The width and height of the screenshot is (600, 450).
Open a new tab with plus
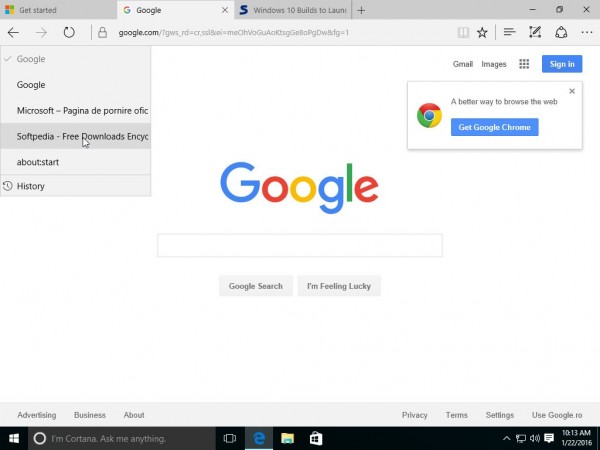(361, 10)
